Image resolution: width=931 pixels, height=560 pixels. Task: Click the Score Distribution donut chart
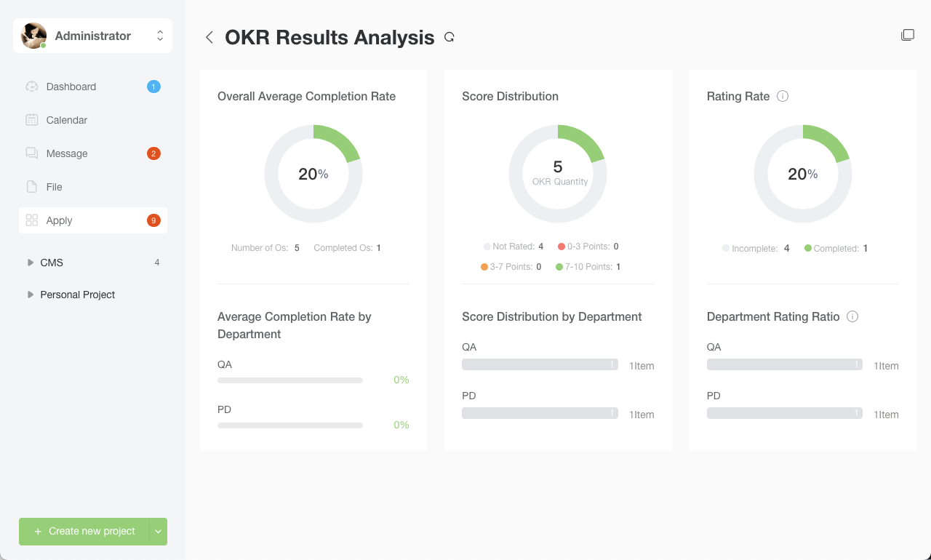tap(558, 174)
